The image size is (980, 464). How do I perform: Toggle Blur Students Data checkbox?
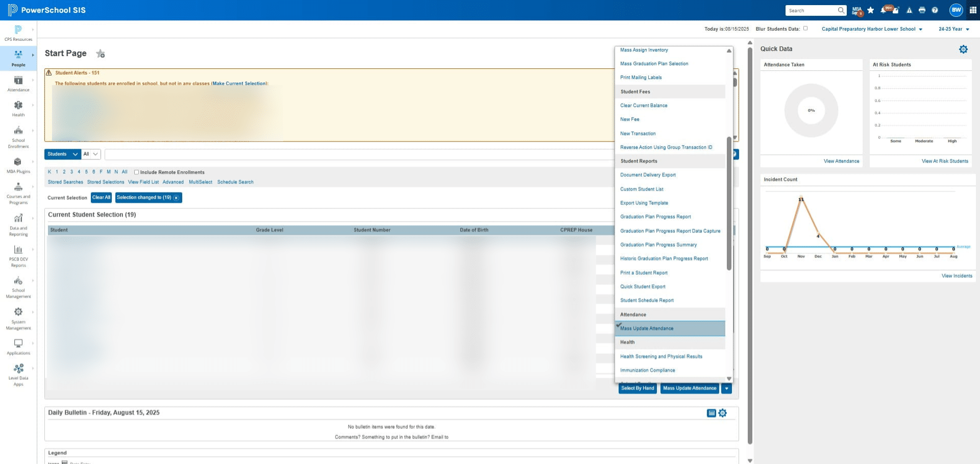pyautogui.click(x=805, y=29)
